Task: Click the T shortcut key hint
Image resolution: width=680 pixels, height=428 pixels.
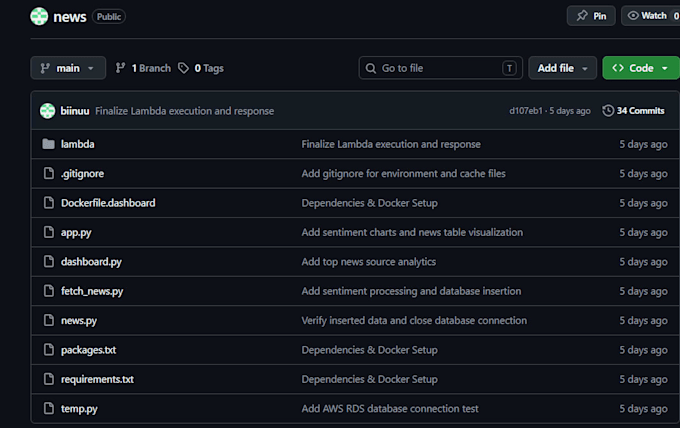Action: point(509,68)
